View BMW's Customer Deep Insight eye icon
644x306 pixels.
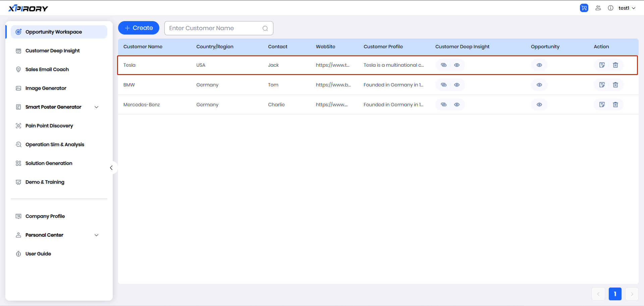tap(457, 85)
